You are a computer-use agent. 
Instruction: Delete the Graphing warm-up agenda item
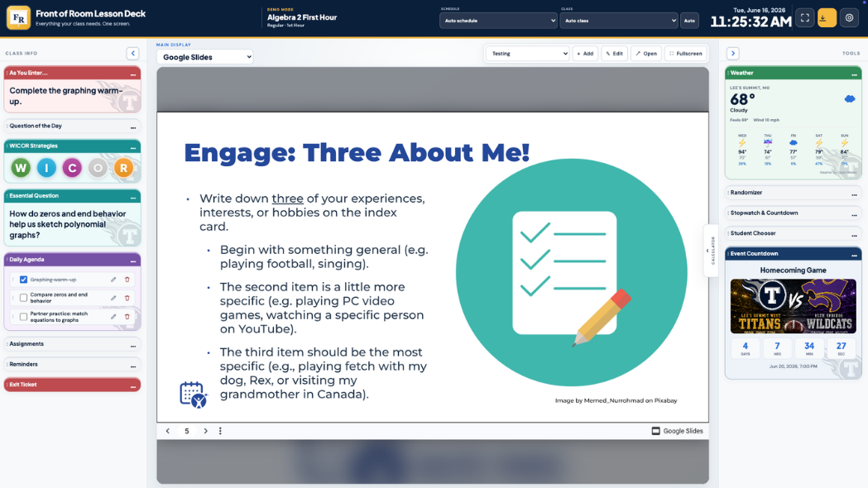(127, 280)
